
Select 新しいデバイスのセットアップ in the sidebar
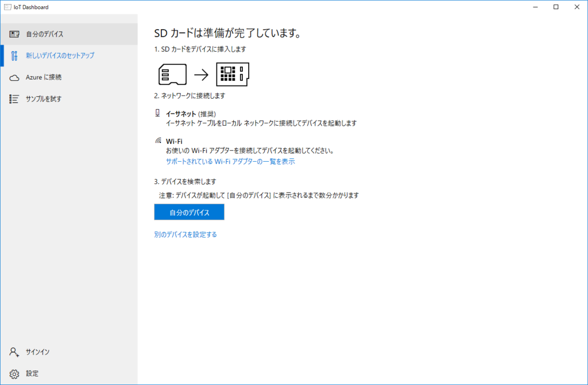[69, 56]
